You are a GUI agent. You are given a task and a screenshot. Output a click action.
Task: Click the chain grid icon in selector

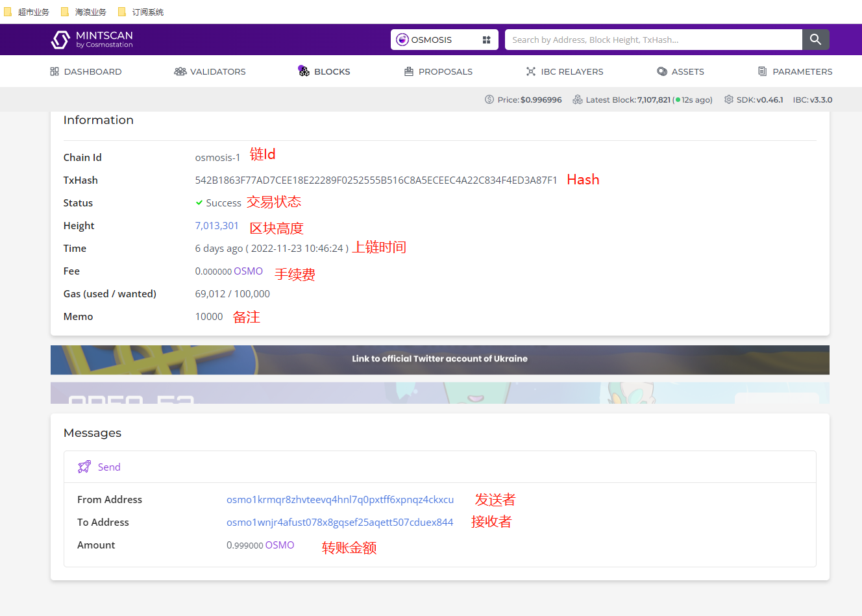[x=486, y=40]
